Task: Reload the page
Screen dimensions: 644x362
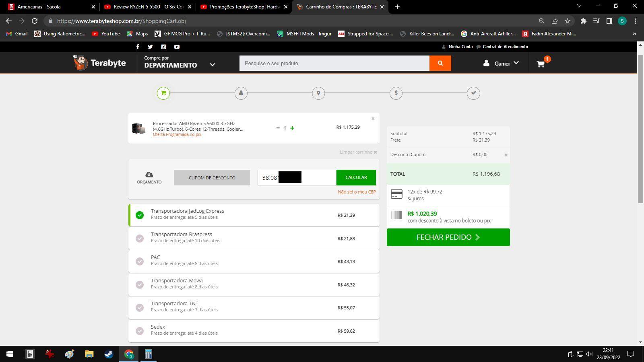Action: pos(35,21)
